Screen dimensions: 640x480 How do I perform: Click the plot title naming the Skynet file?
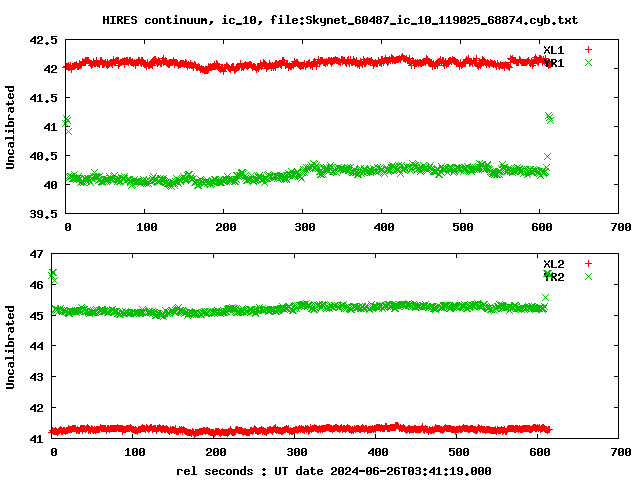coord(340,20)
